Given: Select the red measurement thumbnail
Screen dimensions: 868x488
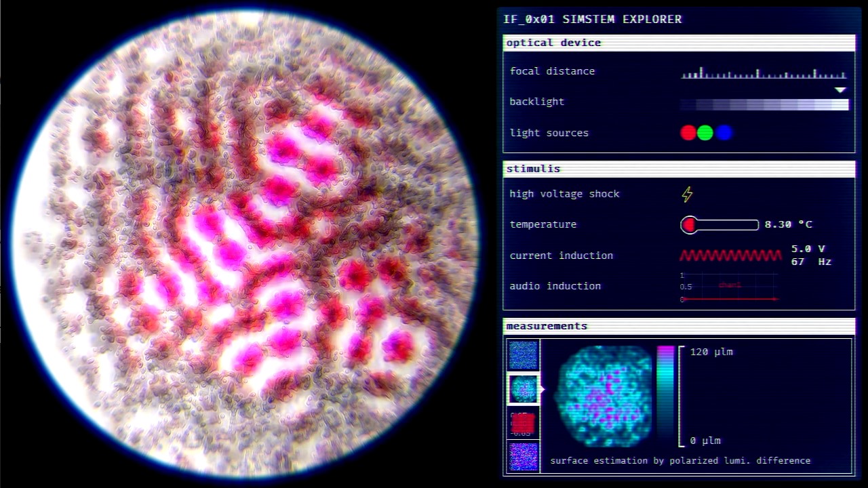Looking at the screenshot, I should coord(523,423).
